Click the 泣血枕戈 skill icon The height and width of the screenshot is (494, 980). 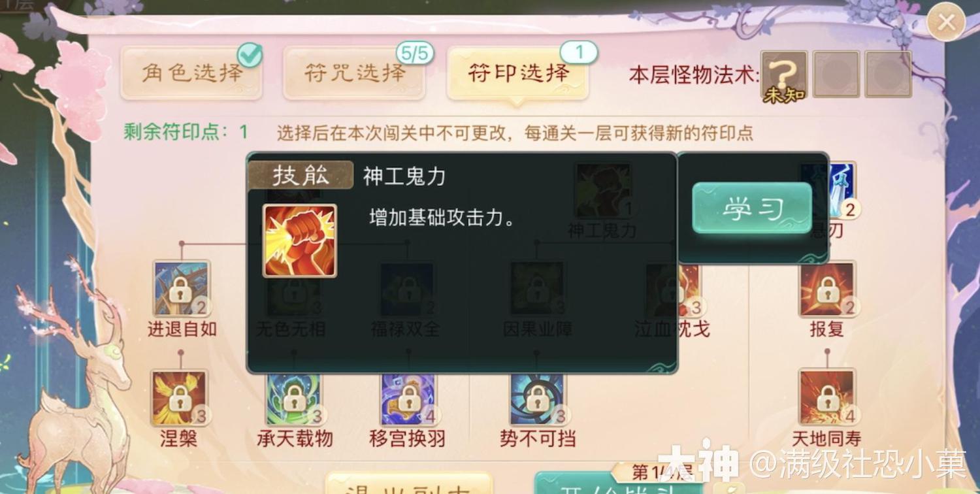click(x=689, y=288)
